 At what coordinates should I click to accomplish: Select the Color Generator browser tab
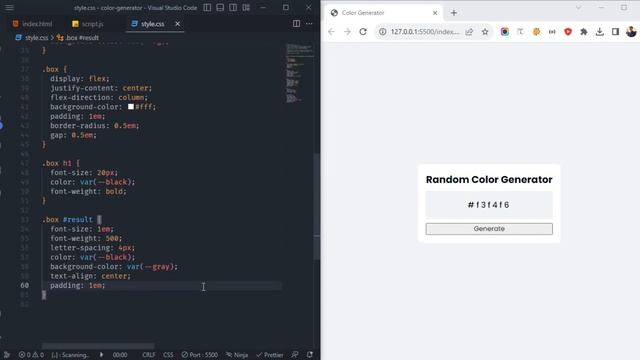point(384,13)
